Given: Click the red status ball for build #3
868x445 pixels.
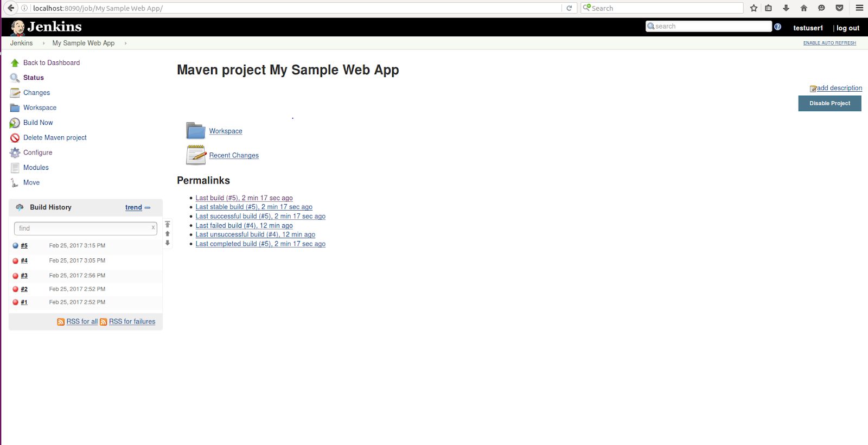Looking at the screenshot, I should point(16,276).
